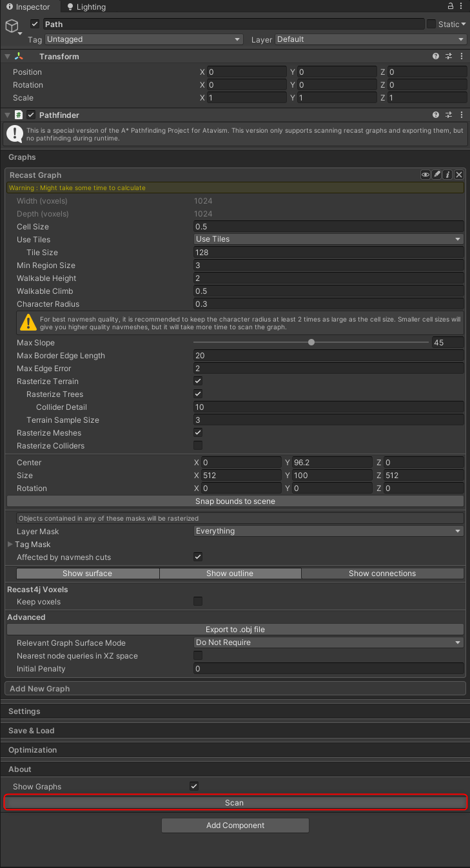
Task: Show Recast Graph info icon
Action: coord(448,175)
